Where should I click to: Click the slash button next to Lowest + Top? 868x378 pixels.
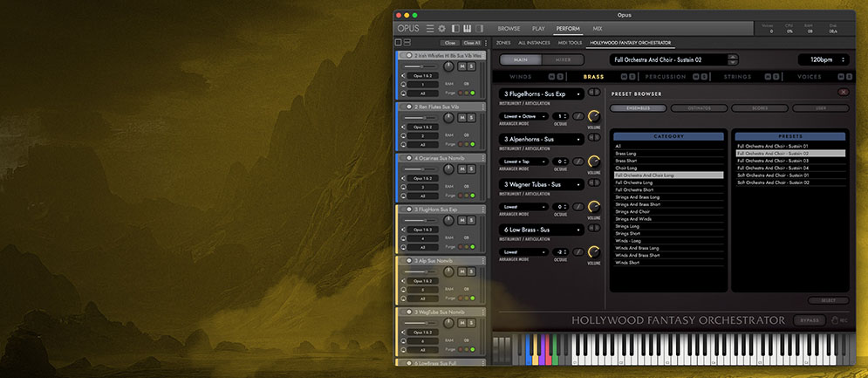pos(578,162)
